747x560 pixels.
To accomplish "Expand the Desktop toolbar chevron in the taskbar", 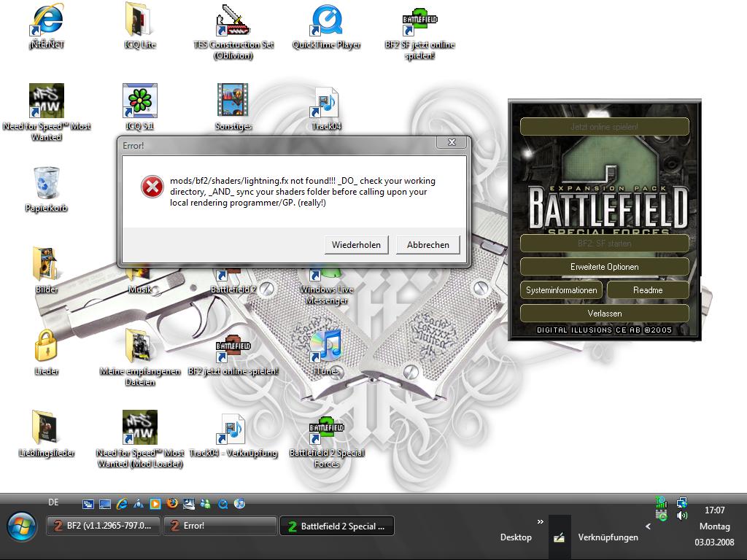I will click(541, 522).
